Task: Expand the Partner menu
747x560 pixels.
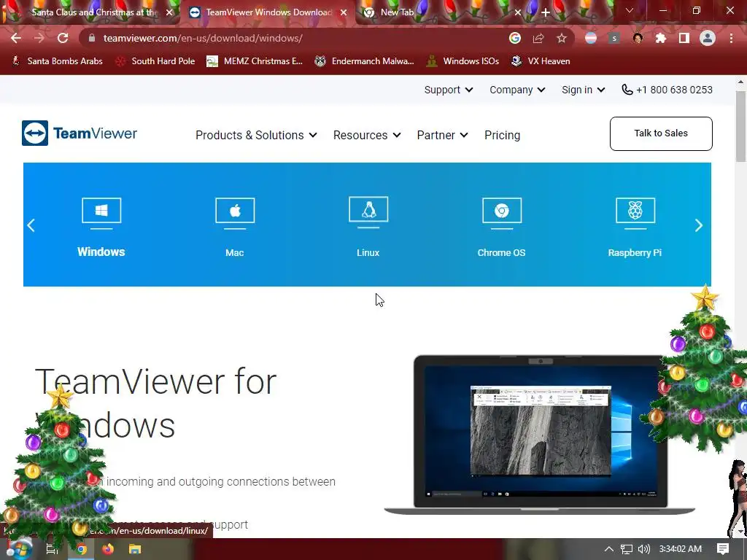Action: point(442,135)
